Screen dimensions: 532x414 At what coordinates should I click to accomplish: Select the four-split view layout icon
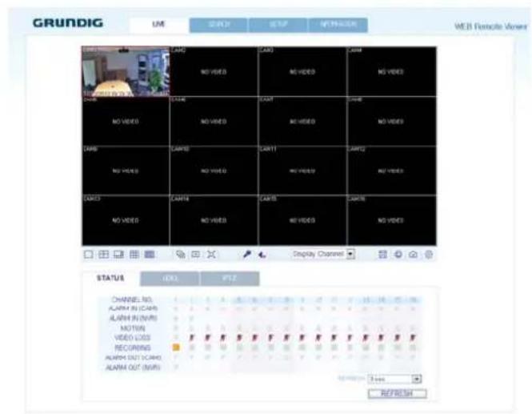(x=103, y=255)
